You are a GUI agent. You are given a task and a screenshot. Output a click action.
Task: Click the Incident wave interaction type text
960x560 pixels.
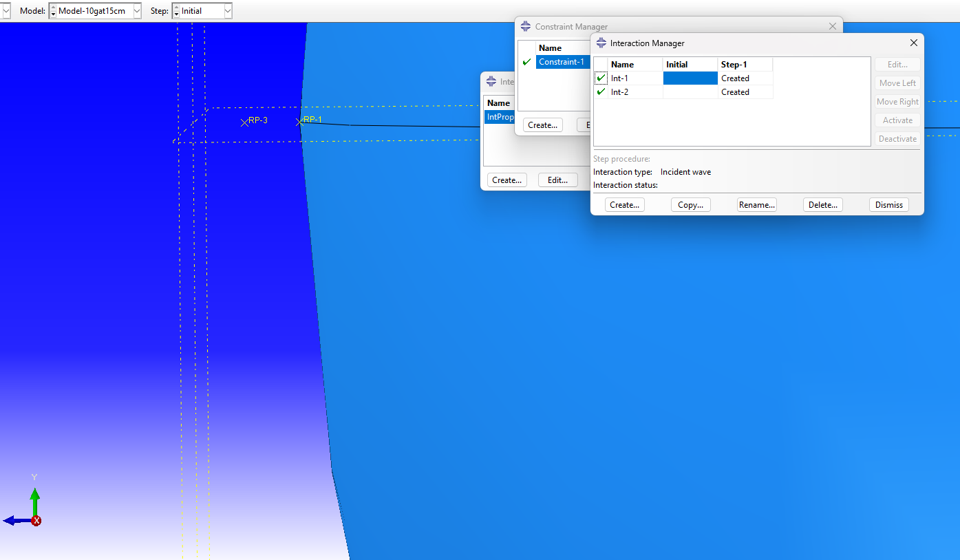point(685,172)
